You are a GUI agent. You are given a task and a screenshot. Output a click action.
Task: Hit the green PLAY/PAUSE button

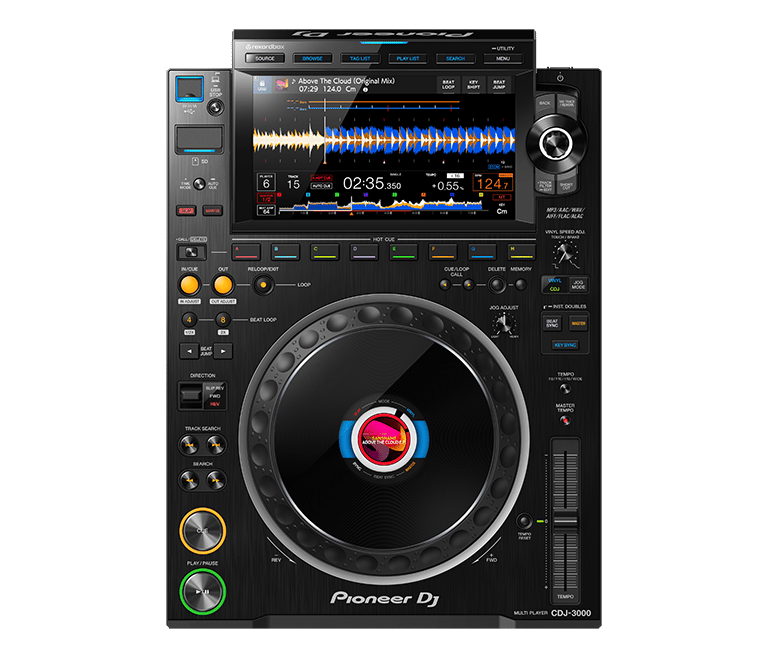(x=202, y=591)
